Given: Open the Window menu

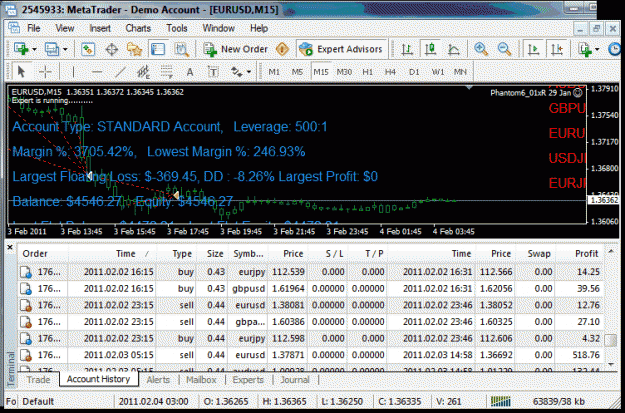Looking at the screenshot, I should [x=218, y=28].
